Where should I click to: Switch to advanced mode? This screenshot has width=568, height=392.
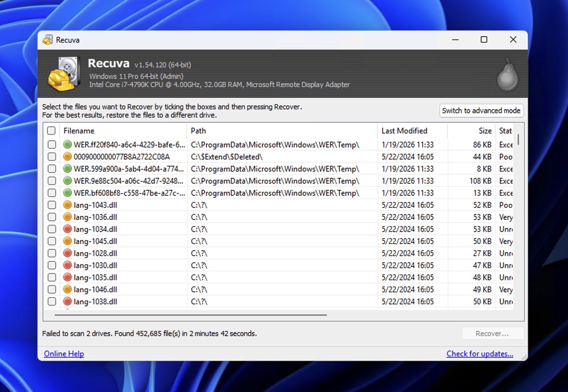coord(481,111)
